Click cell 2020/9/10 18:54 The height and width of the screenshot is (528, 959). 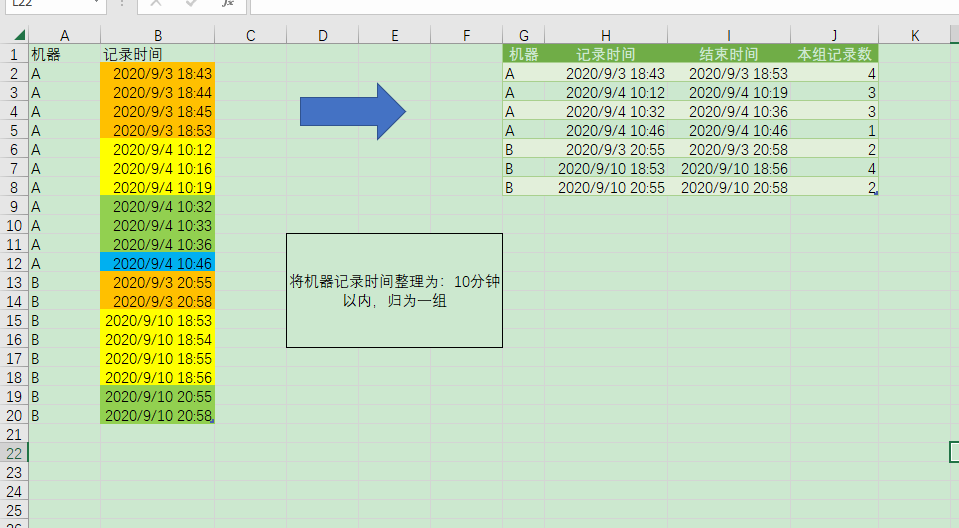pyautogui.click(x=158, y=339)
